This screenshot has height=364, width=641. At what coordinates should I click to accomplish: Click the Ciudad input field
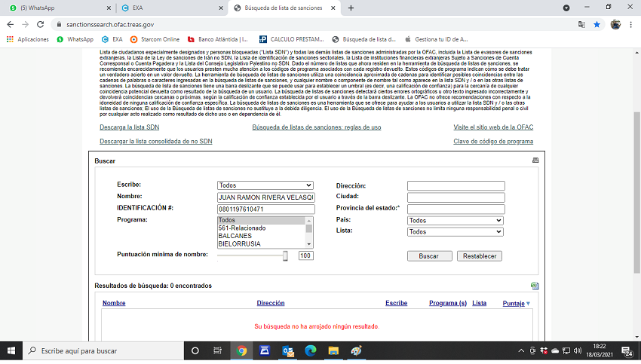[x=455, y=197]
